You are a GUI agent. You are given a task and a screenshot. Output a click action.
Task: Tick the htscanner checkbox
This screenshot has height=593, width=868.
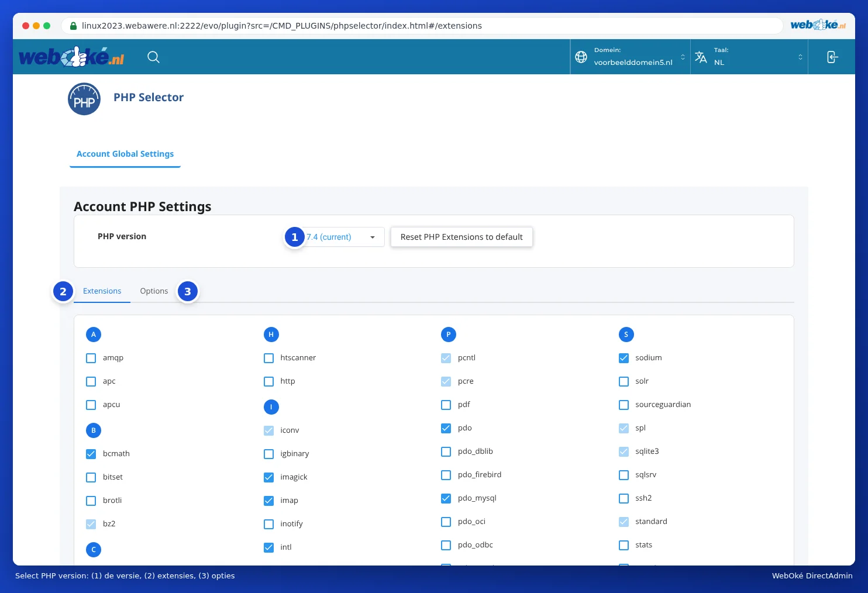(268, 358)
